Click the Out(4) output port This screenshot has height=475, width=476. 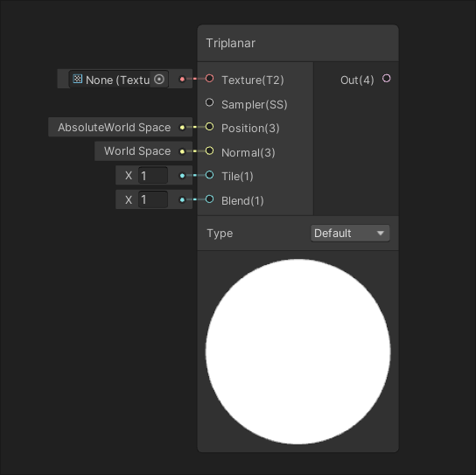[387, 79]
